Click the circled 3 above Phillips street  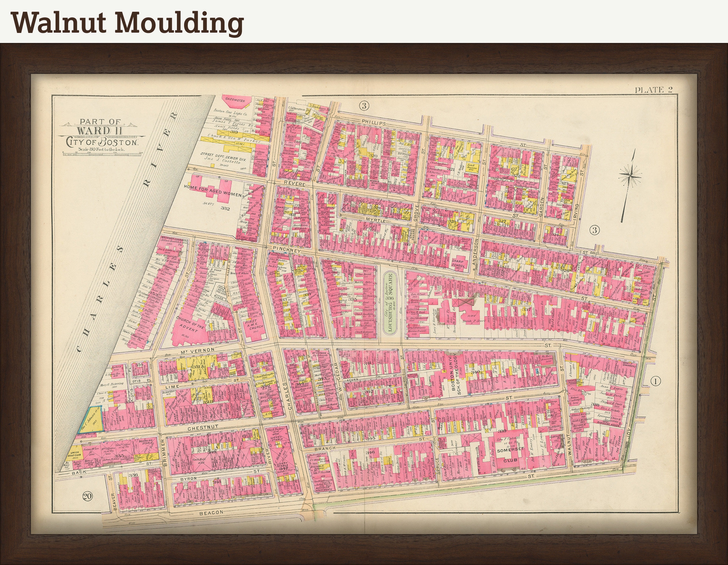click(364, 106)
